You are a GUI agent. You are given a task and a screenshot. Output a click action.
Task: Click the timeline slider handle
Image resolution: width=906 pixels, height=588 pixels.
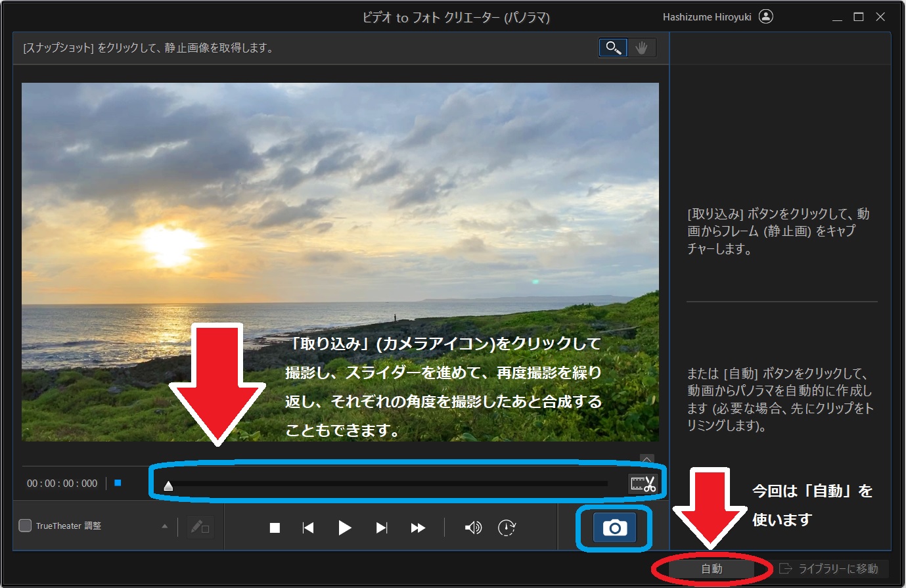(168, 486)
